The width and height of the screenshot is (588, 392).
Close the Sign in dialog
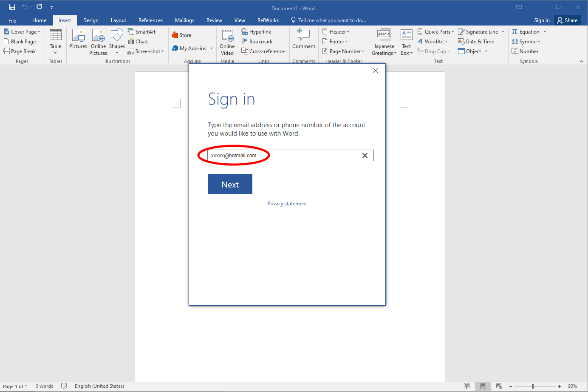tap(376, 71)
